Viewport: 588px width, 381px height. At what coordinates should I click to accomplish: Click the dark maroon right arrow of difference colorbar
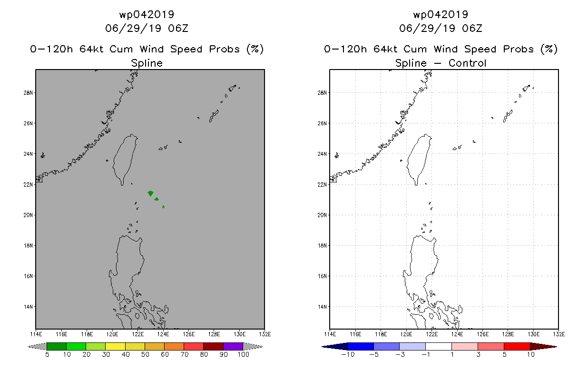coord(543,346)
